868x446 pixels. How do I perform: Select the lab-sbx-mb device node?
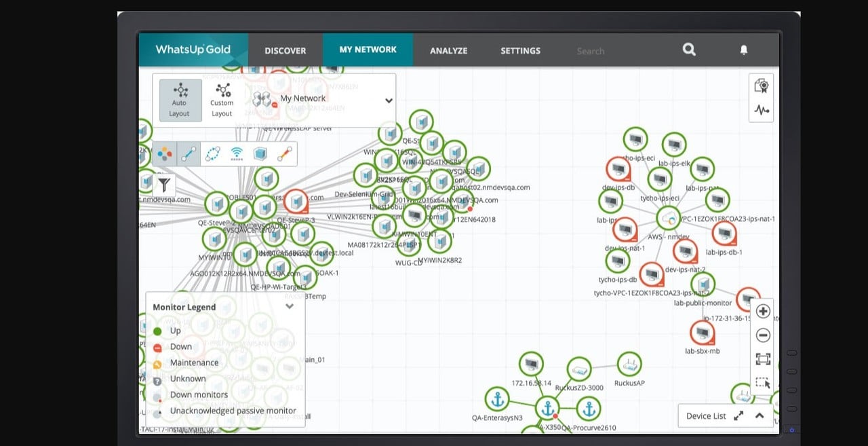coord(703,333)
